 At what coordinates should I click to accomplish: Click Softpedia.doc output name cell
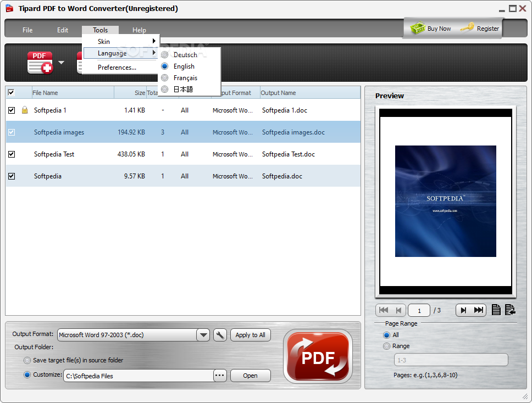[x=282, y=176]
